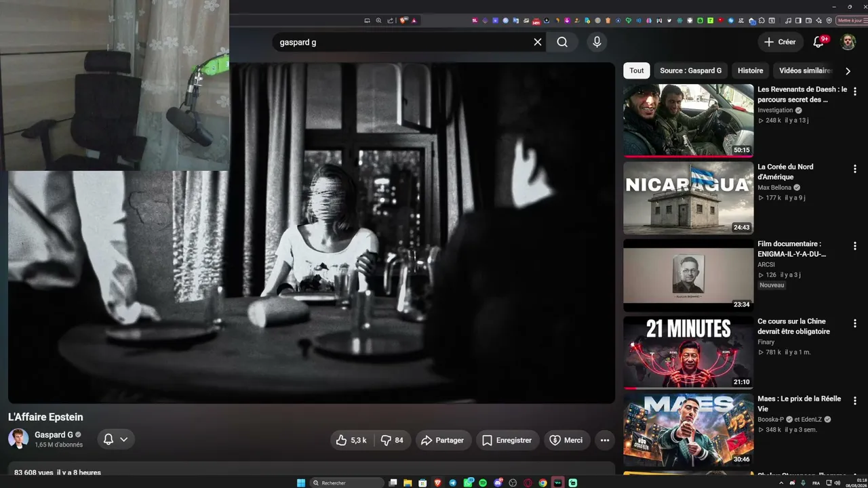Open the Maes video thumbnail

point(688,430)
